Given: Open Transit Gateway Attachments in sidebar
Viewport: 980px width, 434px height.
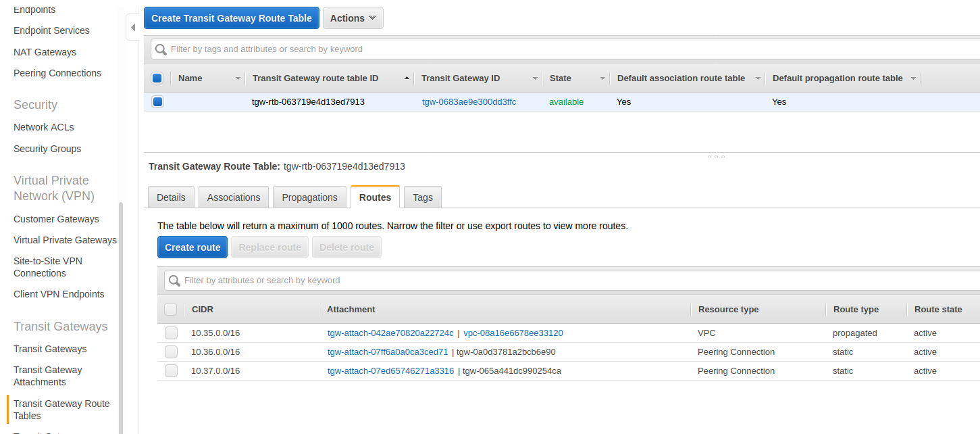Looking at the screenshot, I should coord(48,376).
